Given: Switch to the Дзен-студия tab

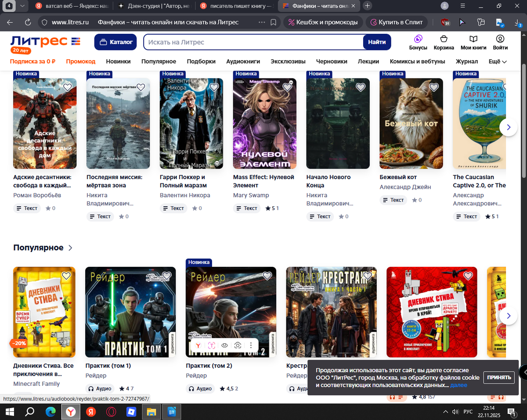Looking at the screenshot, I should coord(154,6).
